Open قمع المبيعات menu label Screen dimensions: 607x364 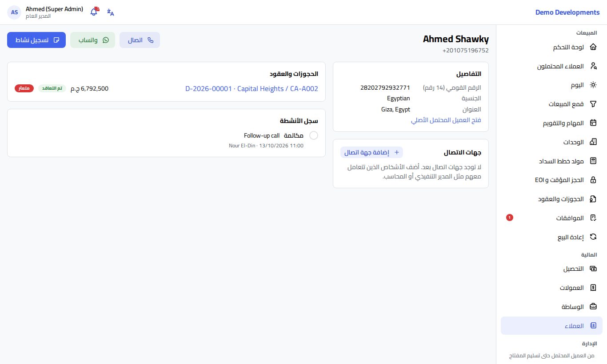[x=566, y=104]
